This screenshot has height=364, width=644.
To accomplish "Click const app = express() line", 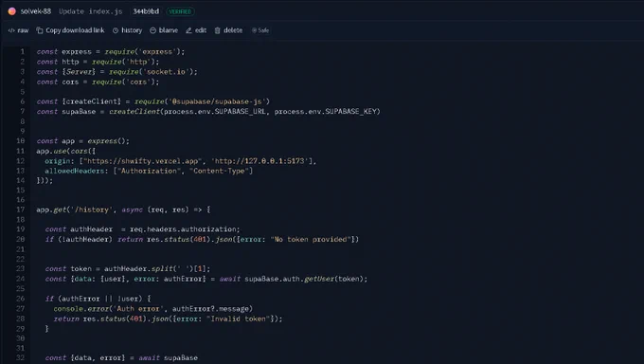I will click(83, 141).
